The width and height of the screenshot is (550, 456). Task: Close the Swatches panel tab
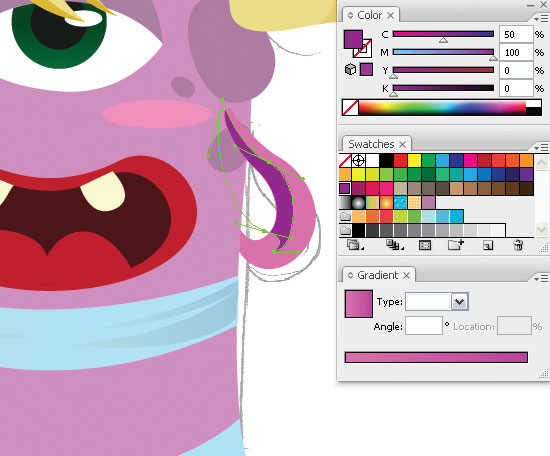403,144
